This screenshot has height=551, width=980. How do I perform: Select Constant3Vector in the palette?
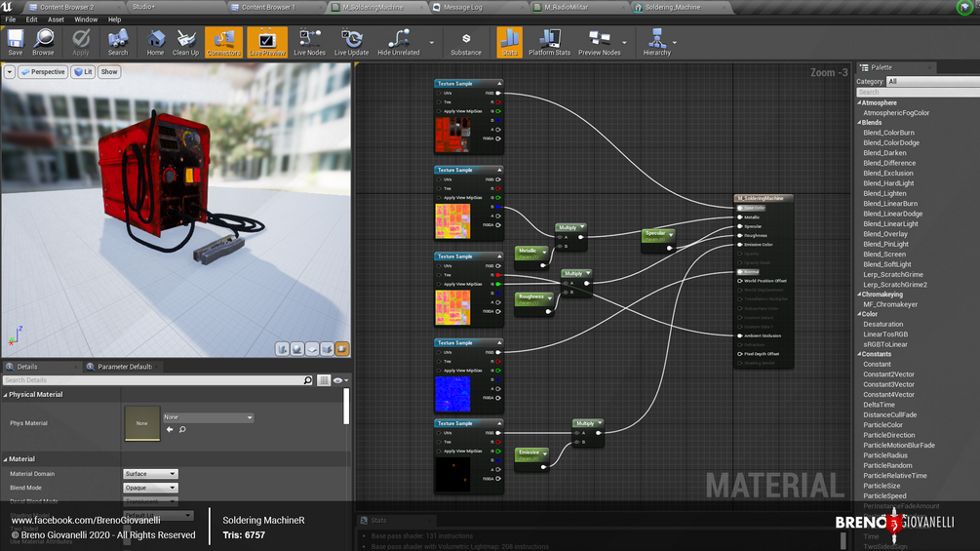(888, 385)
